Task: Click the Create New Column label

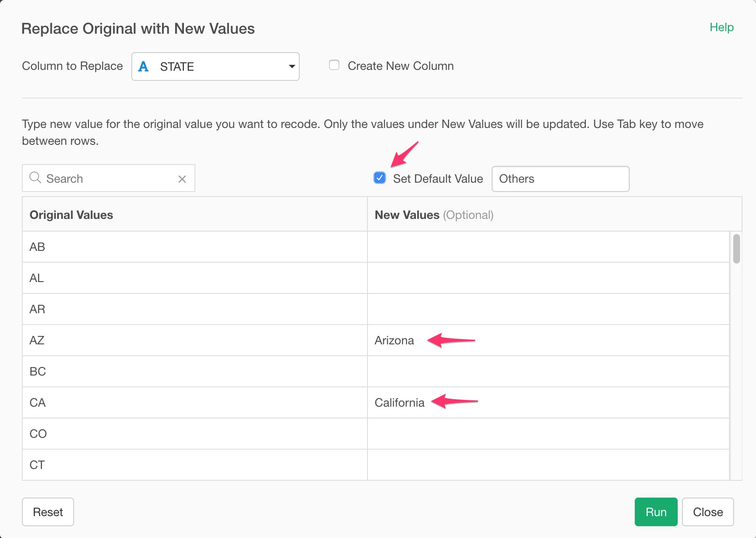Action: pos(401,66)
